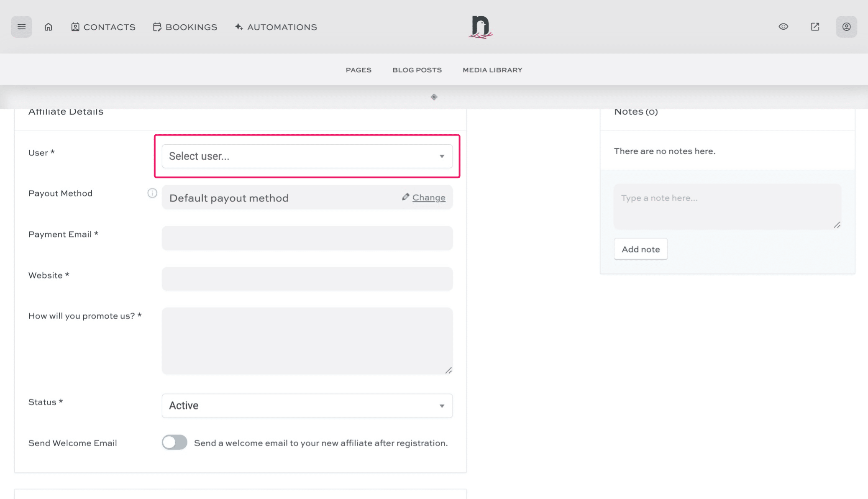Open the preview eye icon
This screenshot has width=868, height=499.
tap(783, 26)
